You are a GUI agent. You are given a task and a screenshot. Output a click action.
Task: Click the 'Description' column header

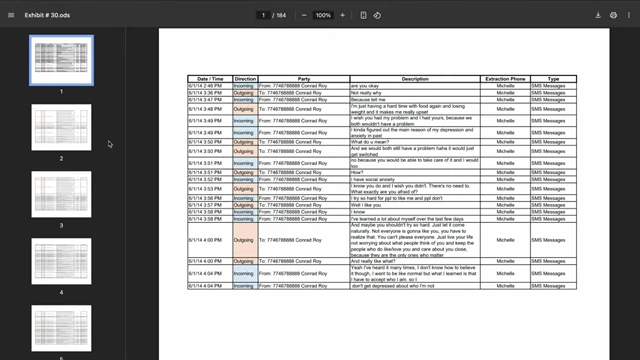click(415, 79)
